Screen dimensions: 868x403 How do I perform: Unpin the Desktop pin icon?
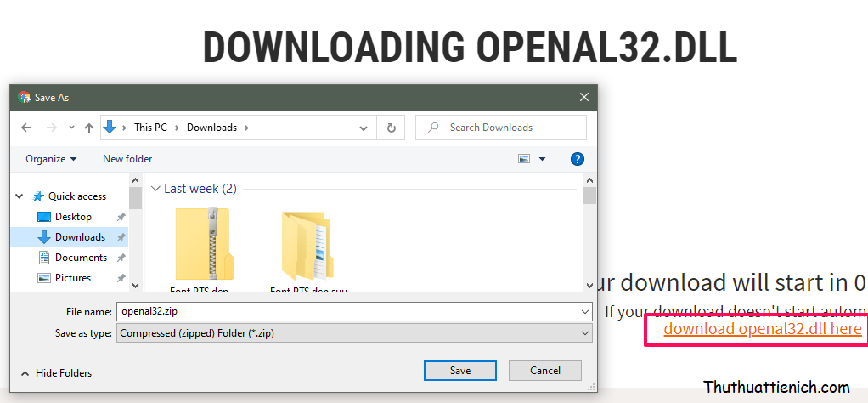click(121, 218)
